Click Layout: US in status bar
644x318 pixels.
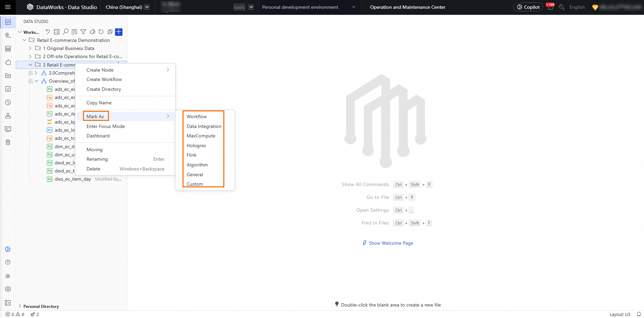click(620, 314)
